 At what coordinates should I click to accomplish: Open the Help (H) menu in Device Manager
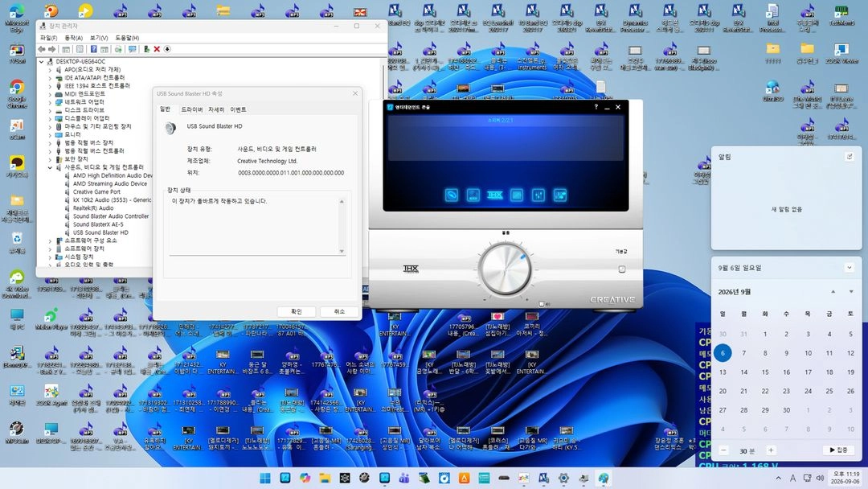click(x=127, y=38)
